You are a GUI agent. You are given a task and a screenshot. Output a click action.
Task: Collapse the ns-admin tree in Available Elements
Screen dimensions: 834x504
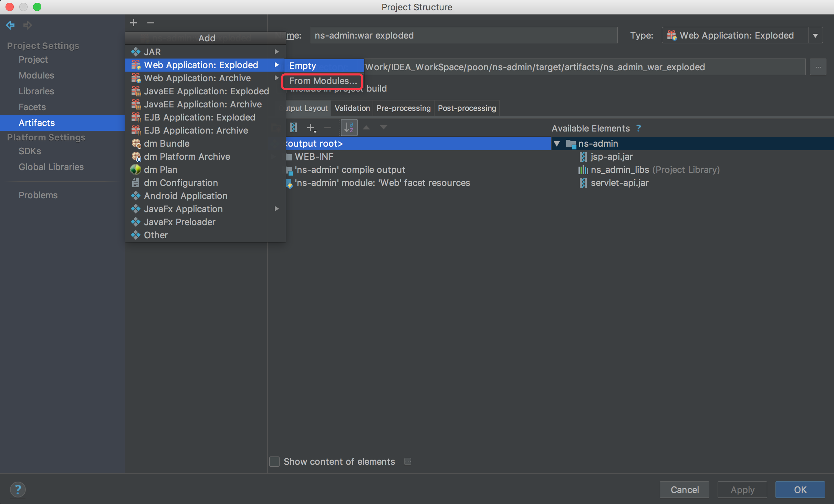[x=556, y=144]
